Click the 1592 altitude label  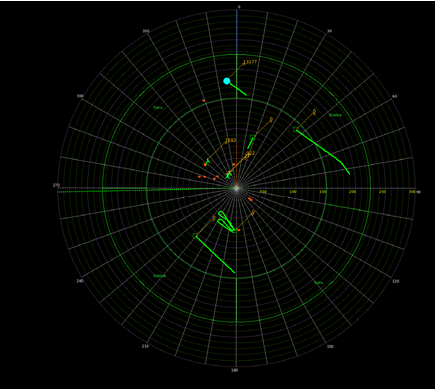231,140
